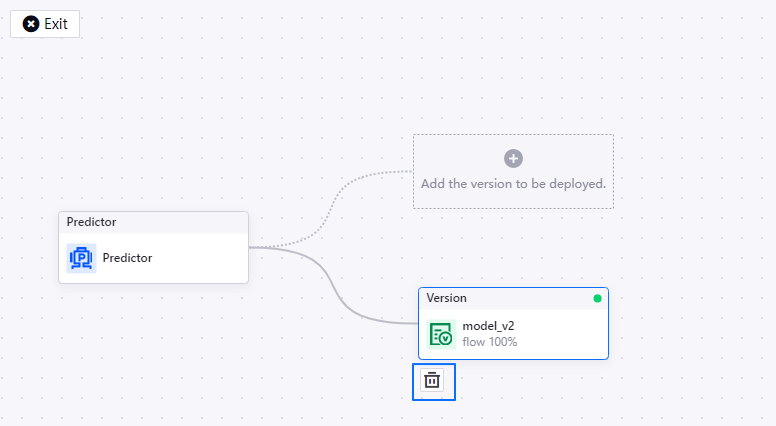Screen dimensions: 776x426
Task: Select the Predictor node title bar
Action: coord(152,222)
